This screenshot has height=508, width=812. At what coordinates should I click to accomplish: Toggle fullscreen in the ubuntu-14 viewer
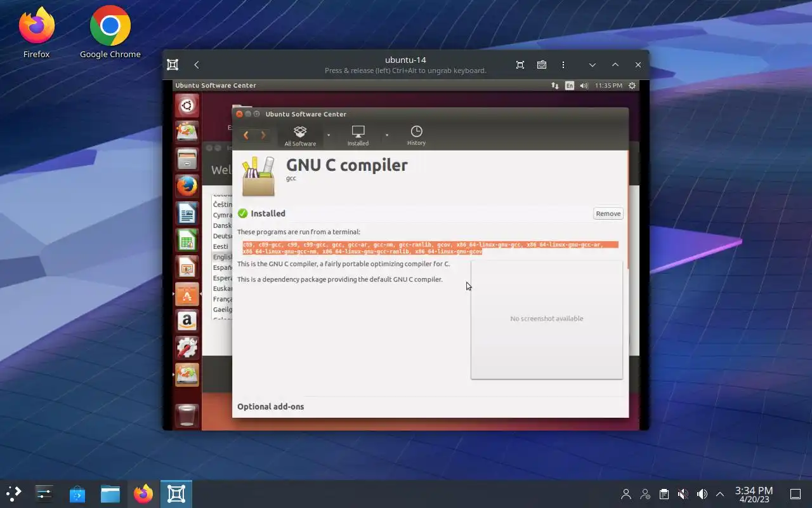pyautogui.click(x=520, y=65)
